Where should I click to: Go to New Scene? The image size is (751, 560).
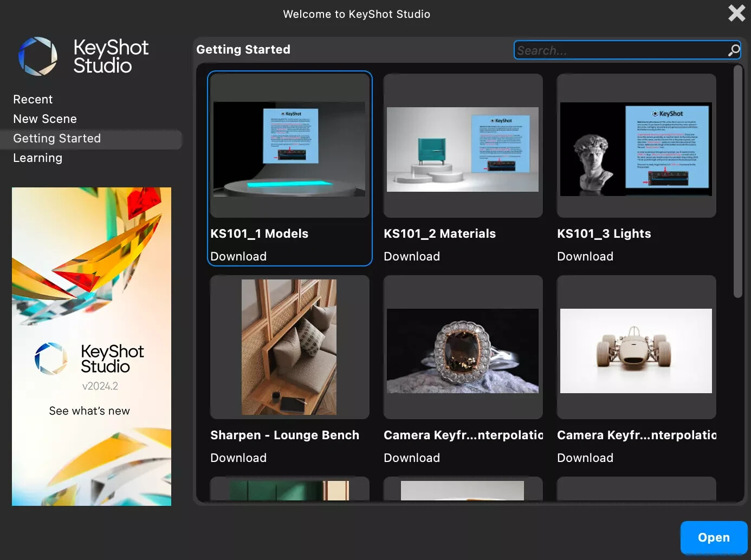(45, 119)
